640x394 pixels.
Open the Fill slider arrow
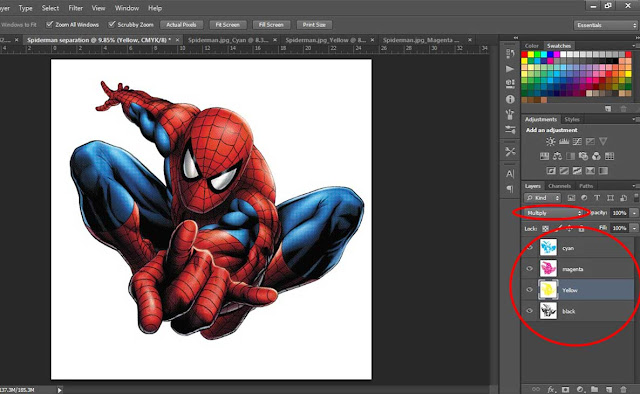click(634, 228)
